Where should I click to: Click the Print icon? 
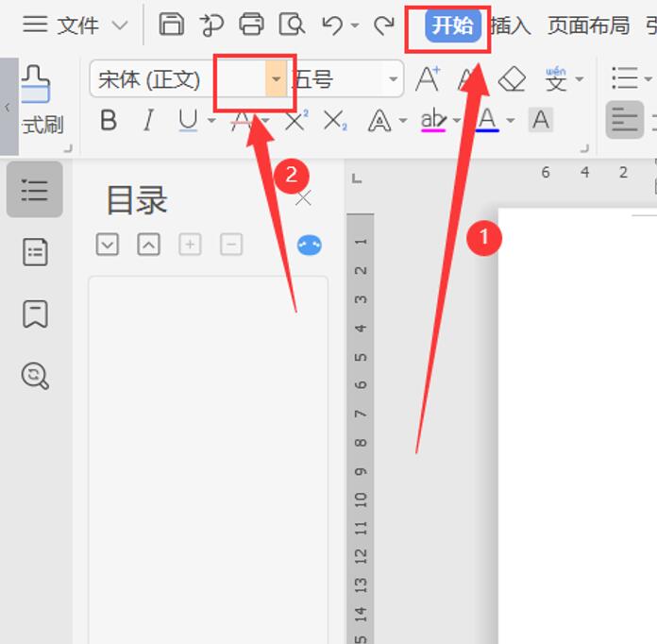point(251,25)
